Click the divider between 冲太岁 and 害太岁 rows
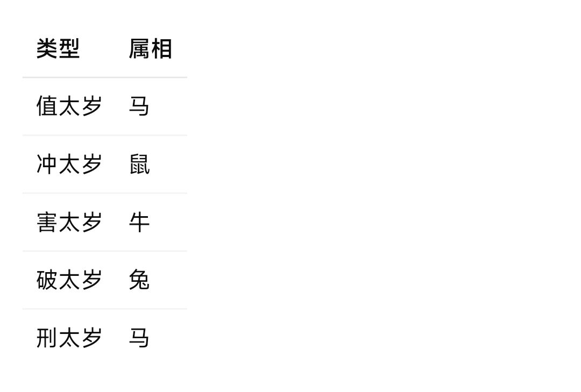 [x=105, y=193]
